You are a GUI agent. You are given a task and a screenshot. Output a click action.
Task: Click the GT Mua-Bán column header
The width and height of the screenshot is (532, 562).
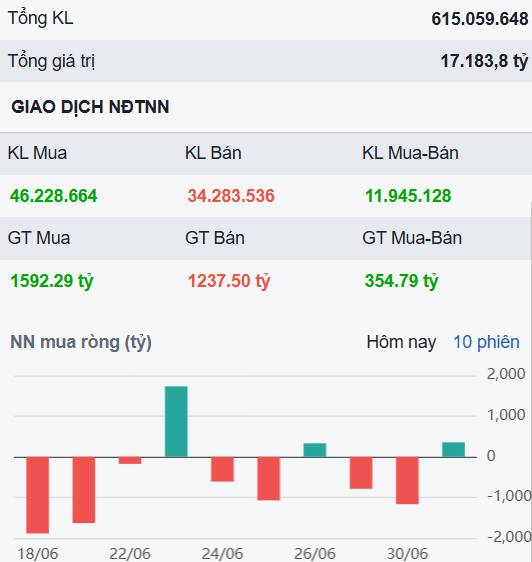[412, 238]
